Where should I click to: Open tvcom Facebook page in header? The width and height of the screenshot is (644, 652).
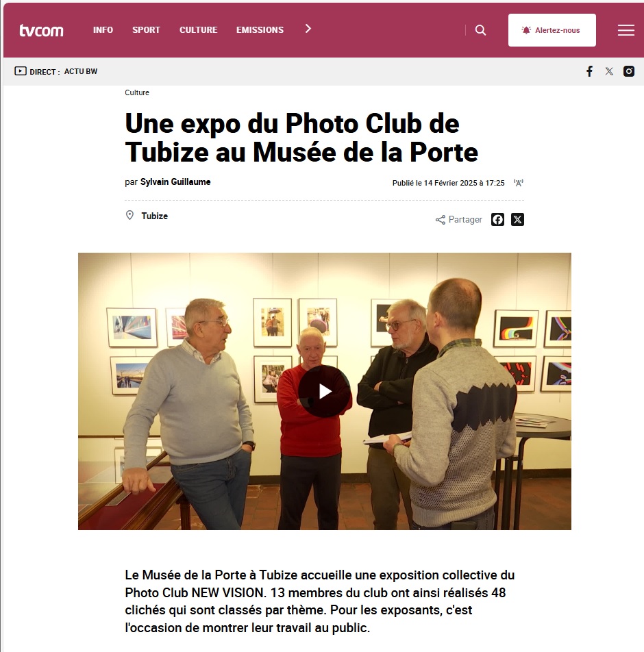tap(589, 71)
